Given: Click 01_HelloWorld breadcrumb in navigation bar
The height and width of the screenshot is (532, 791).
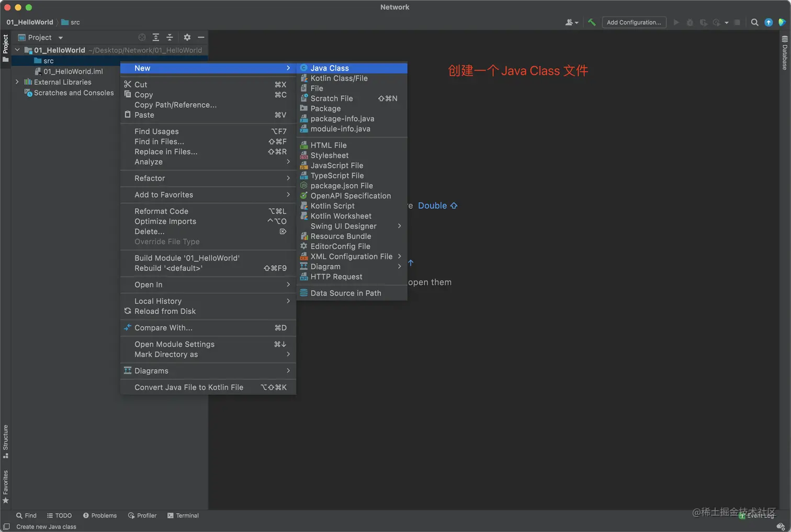Looking at the screenshot, I should point(30,22).
